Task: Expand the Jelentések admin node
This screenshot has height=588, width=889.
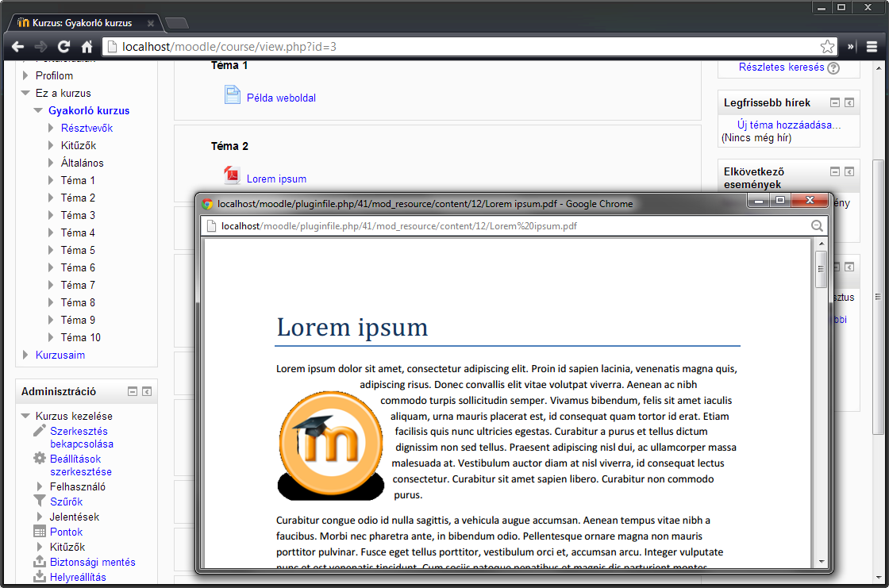Action: [x=39, y=517]
